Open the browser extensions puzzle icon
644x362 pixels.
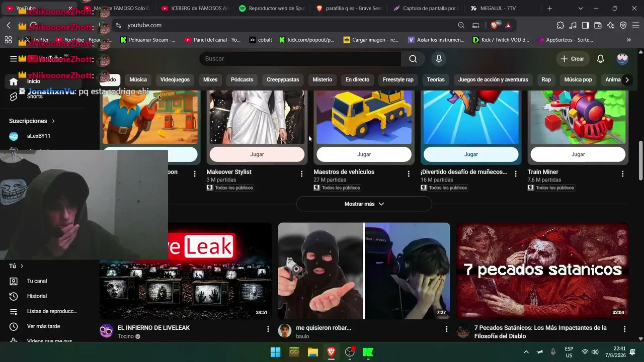(560, 25)
